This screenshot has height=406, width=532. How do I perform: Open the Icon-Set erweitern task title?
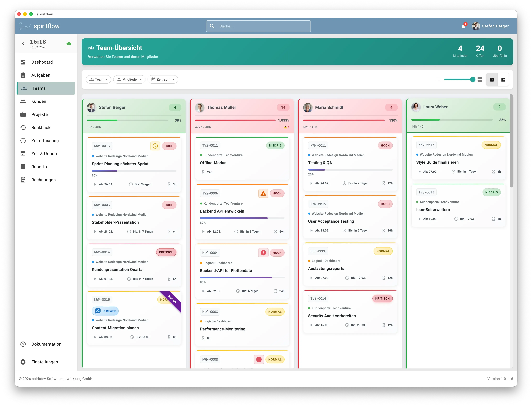(x=433, y=210)
